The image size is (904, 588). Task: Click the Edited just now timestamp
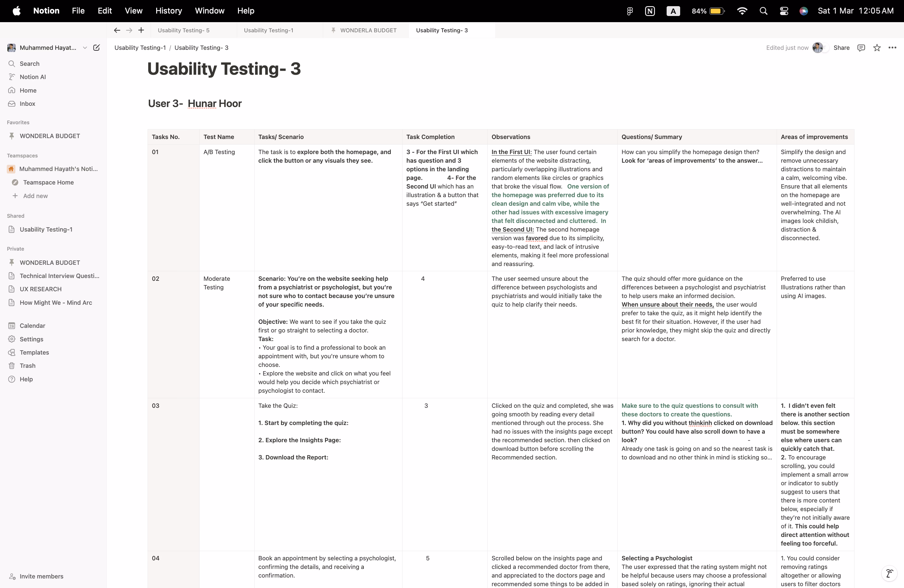coord(787,48)
